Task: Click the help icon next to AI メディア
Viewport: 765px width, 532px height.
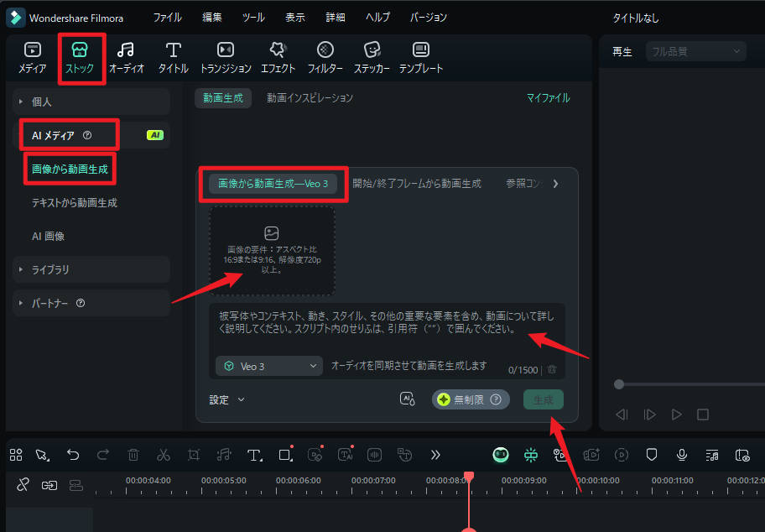Action: 87,135
